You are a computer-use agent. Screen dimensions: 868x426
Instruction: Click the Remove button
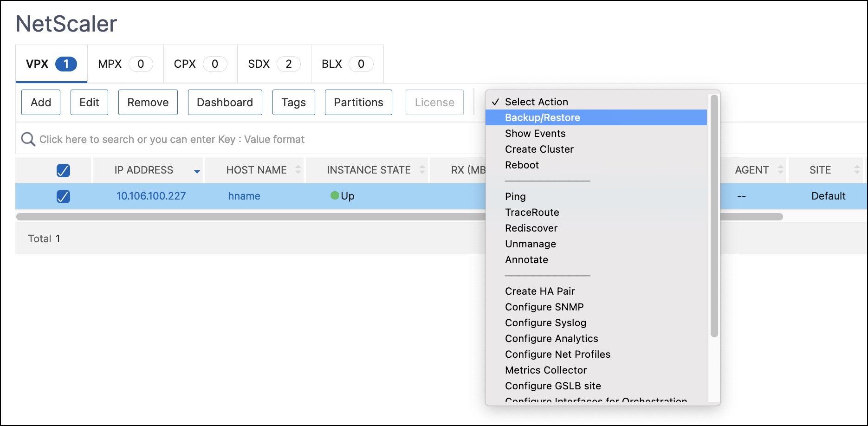pos(148,102)
